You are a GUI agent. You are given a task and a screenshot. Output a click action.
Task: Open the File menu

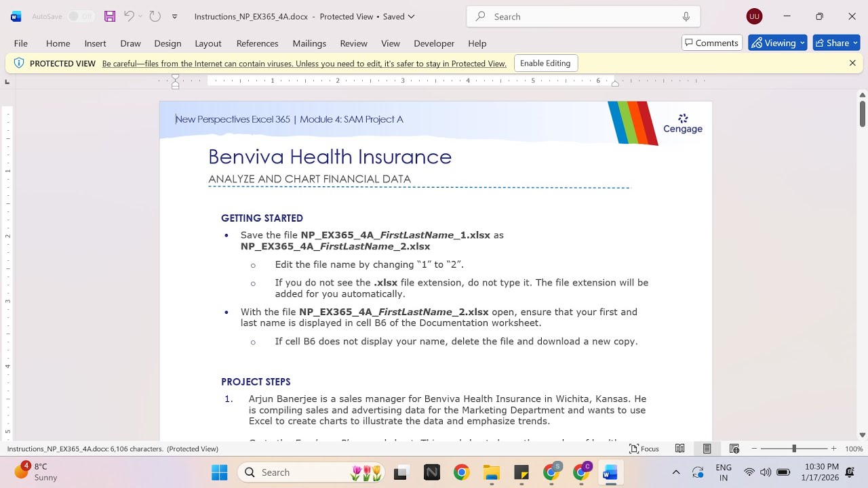point(21,43)
